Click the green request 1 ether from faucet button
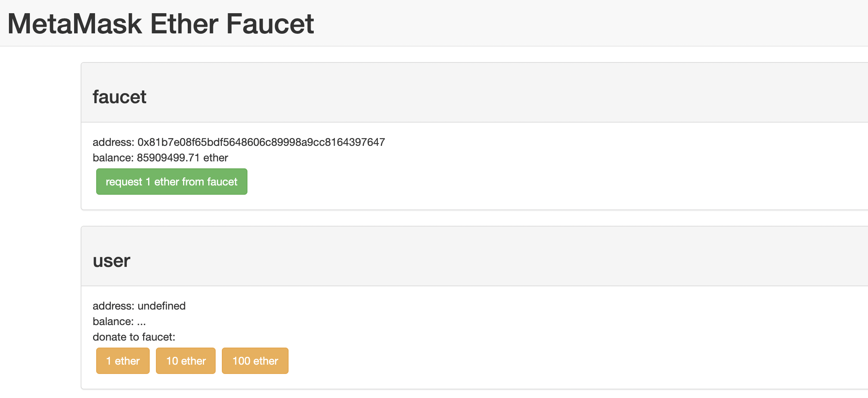 pyautogui.click(x=171, y=182)
